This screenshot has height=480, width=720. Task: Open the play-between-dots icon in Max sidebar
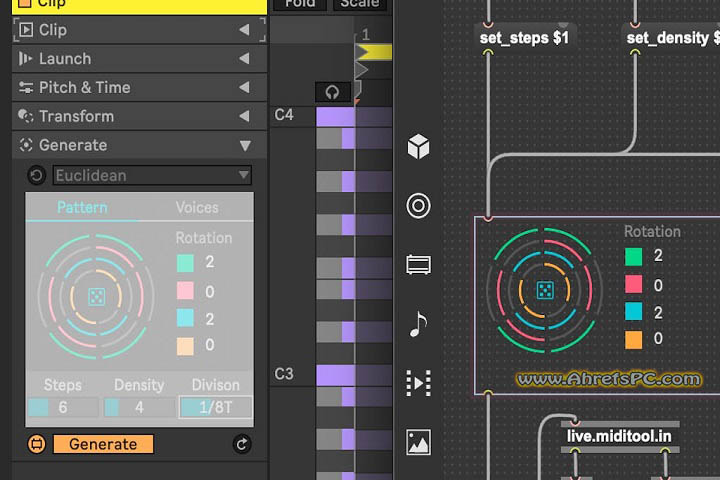[x=418, y=383]
